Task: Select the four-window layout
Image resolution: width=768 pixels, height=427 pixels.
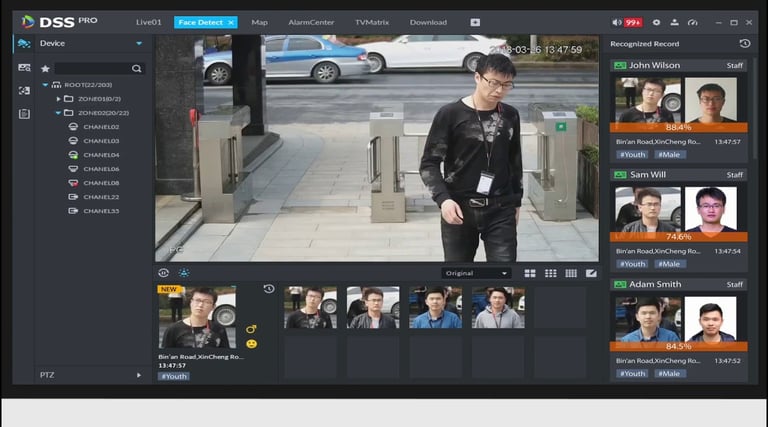Action: coord(530,273)
